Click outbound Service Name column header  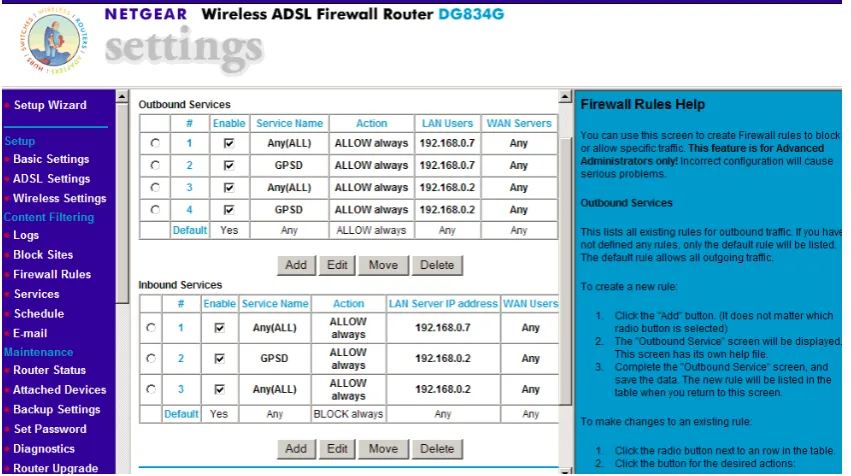[289, 123]
